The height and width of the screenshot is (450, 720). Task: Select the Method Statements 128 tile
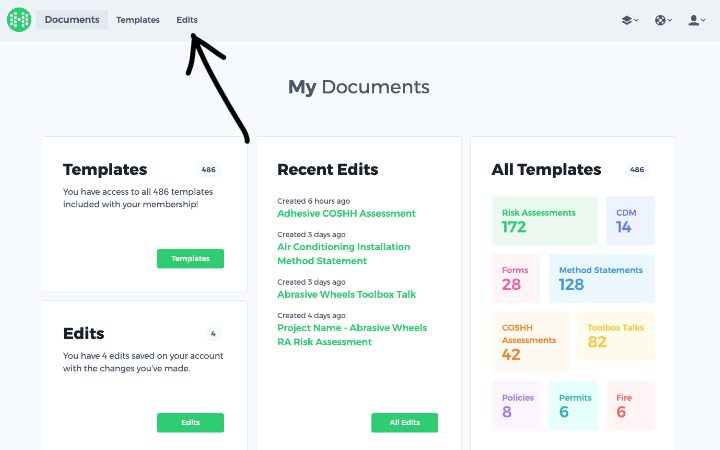[x=602, y=278]
